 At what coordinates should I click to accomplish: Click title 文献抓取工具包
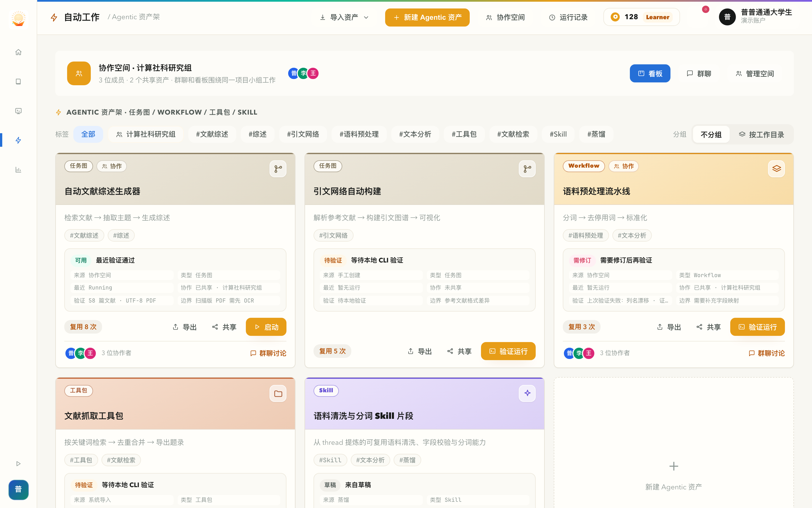pos(94,416)
